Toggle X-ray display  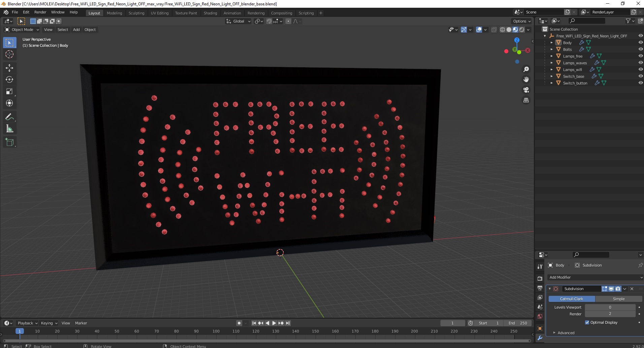(494, 30)
